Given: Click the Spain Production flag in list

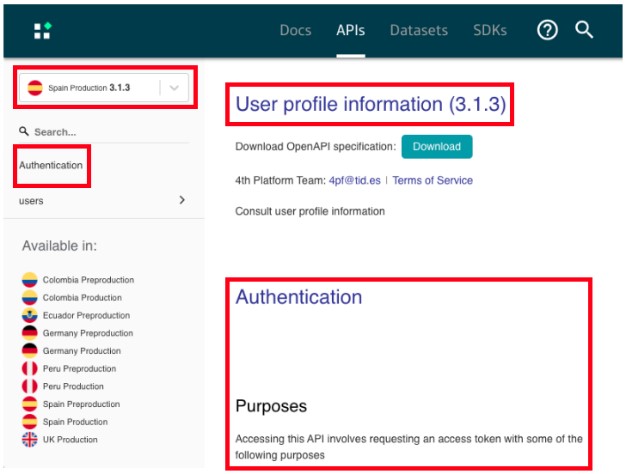Looking at the screenshot, I should [x=30, y=422].
